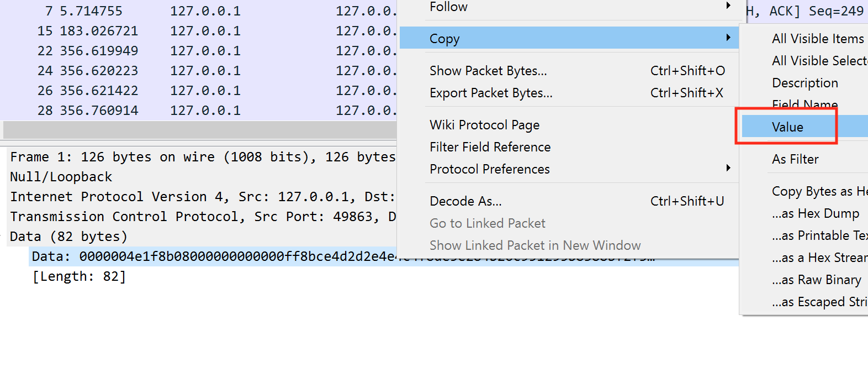
Task: Copy All Visible Items
Action: [818, 39]
